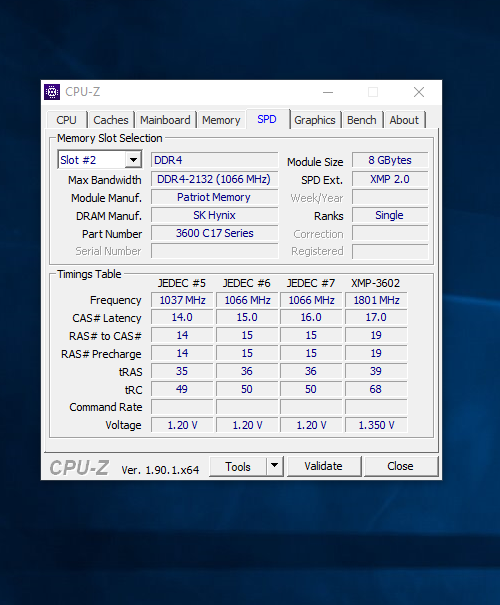Click the Patriot Memory manufacturer field
This screenshot has width=500, height=605.
(x=215, y=197)
